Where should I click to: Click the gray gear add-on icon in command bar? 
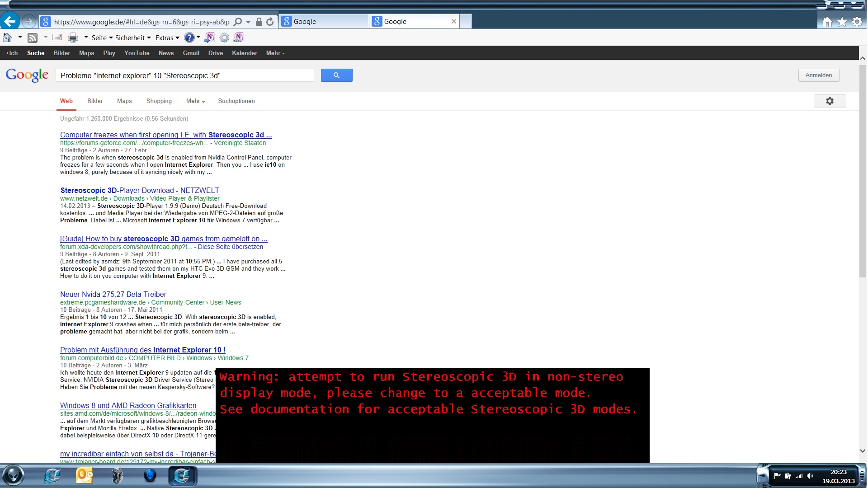[224, 38]
